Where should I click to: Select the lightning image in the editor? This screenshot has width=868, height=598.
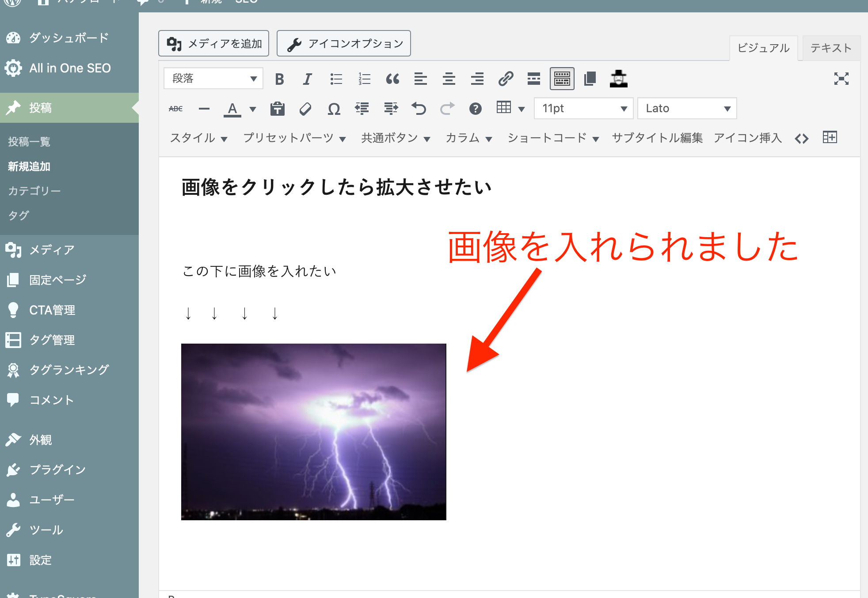313,431
